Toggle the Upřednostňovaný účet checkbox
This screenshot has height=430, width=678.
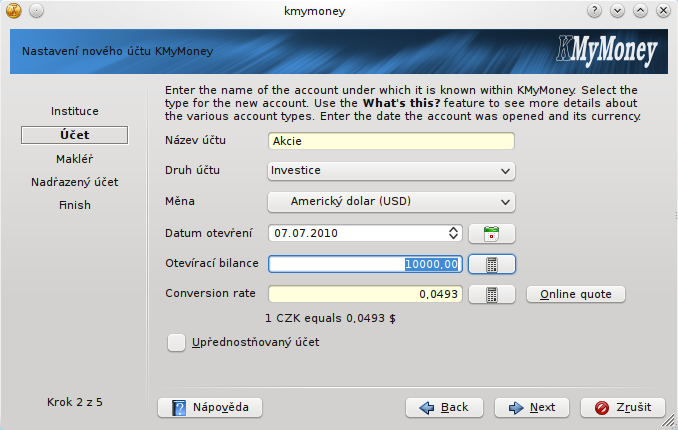click(176, 342)
